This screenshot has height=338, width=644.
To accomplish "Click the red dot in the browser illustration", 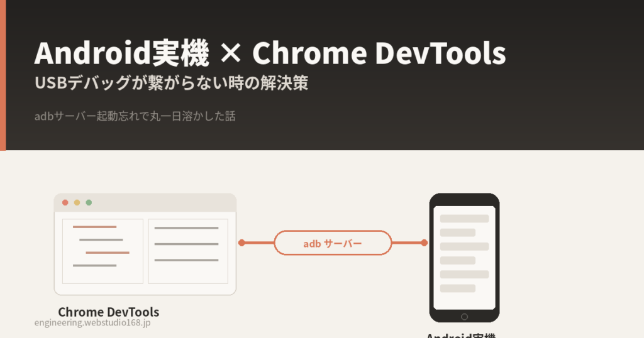I will tap(65, 203).
